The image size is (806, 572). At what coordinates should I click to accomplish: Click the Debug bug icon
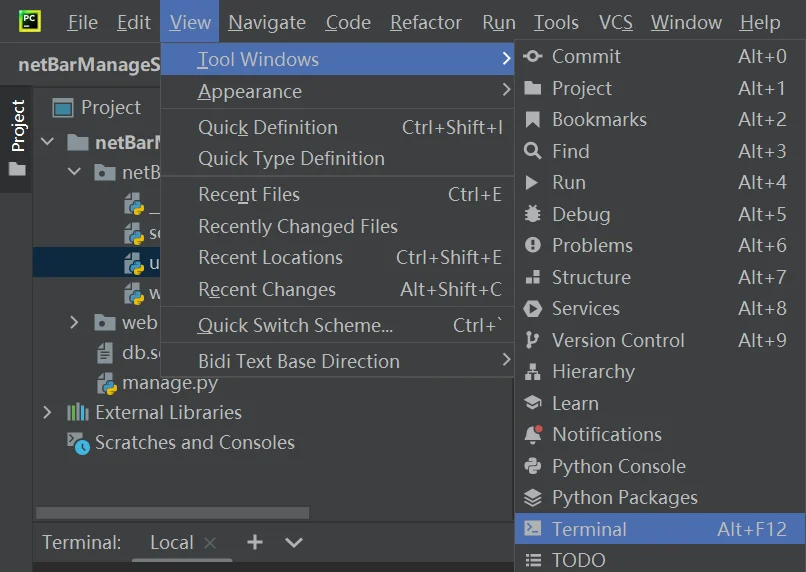click(533, 214)
